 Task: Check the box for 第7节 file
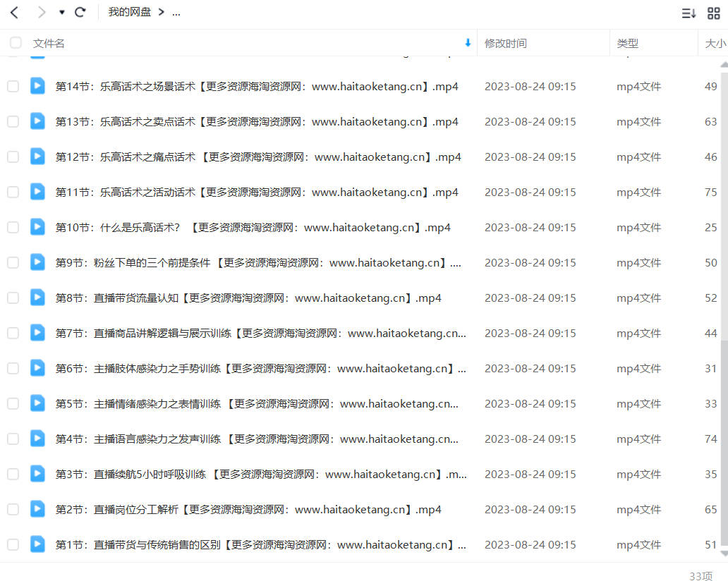pyautogui.click(x=13, y=334)
